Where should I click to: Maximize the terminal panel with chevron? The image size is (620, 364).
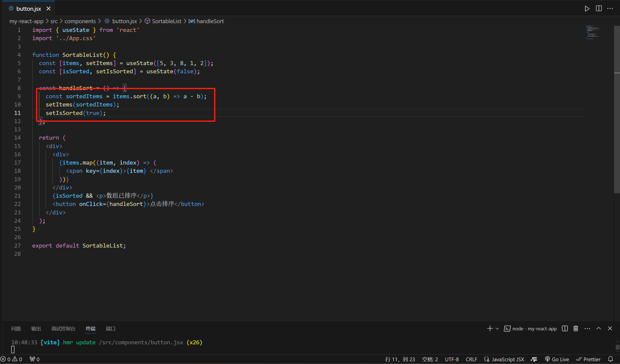[x=599, y=329]
